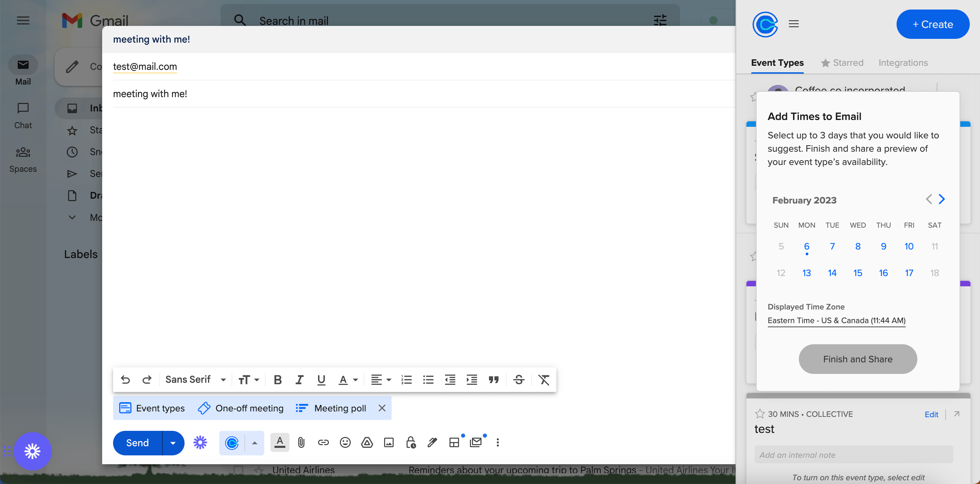Click the insert signature pen icon
Screen dimensions: 980x484
tap(432, 442)
